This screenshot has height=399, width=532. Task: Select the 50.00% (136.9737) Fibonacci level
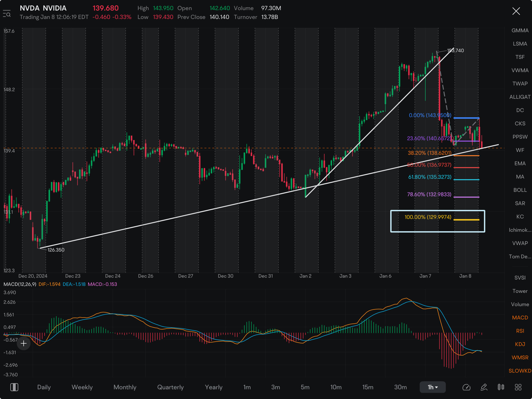point(429,165)
